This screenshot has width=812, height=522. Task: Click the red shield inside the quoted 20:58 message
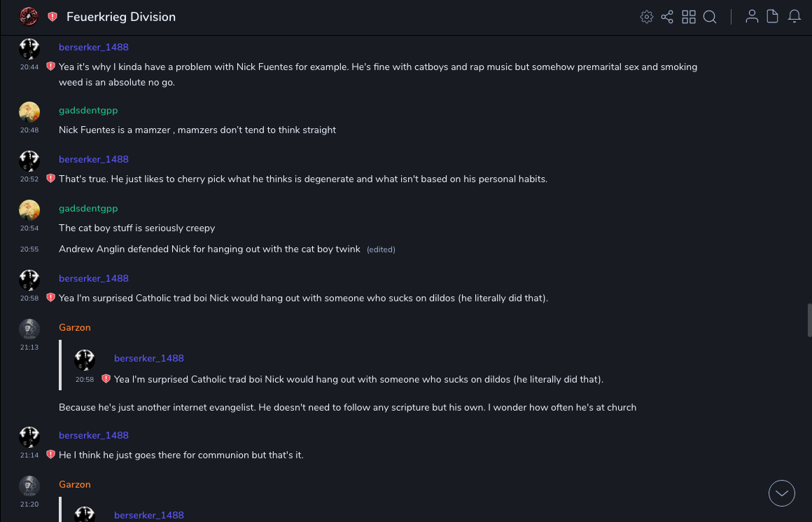[106, 379]
